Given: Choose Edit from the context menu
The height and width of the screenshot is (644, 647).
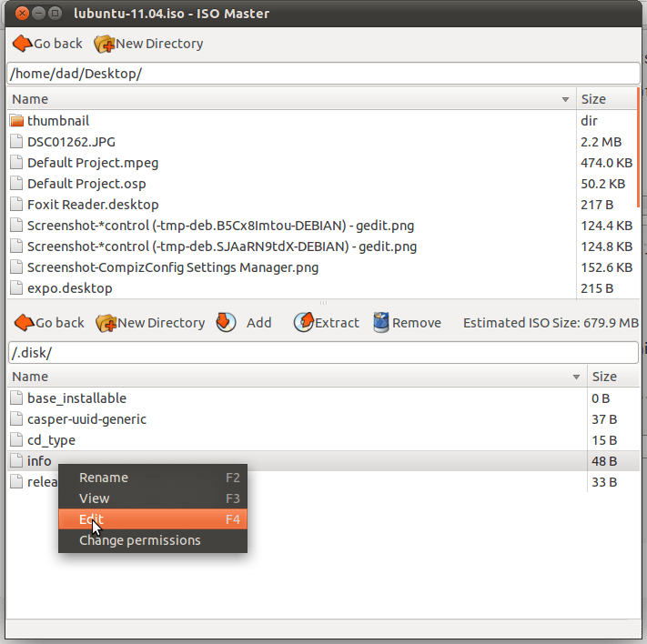Looking at the screenshot, I should click(153, 519).
